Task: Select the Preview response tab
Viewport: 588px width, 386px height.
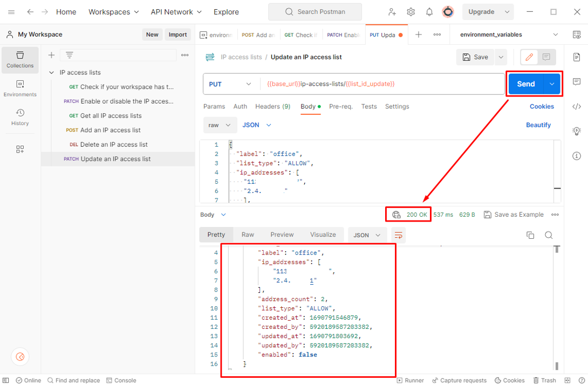Action: [282, 235]
